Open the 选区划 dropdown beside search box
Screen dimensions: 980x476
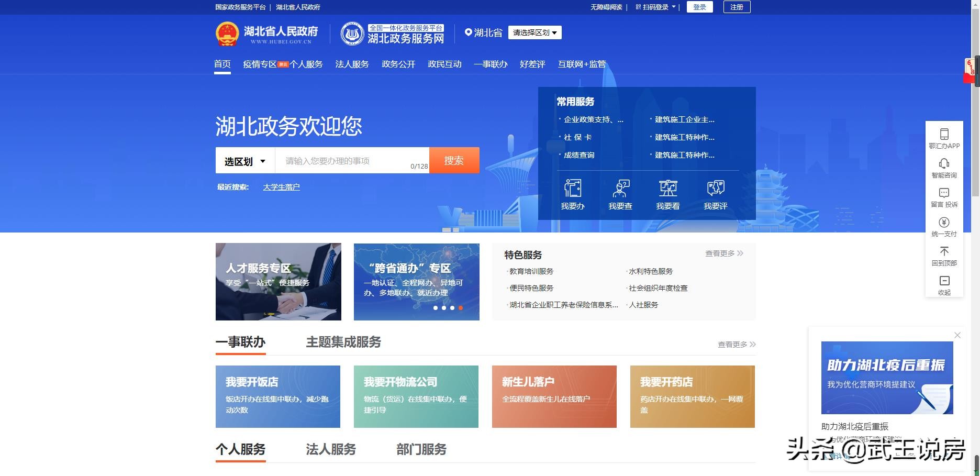point(244,160)
